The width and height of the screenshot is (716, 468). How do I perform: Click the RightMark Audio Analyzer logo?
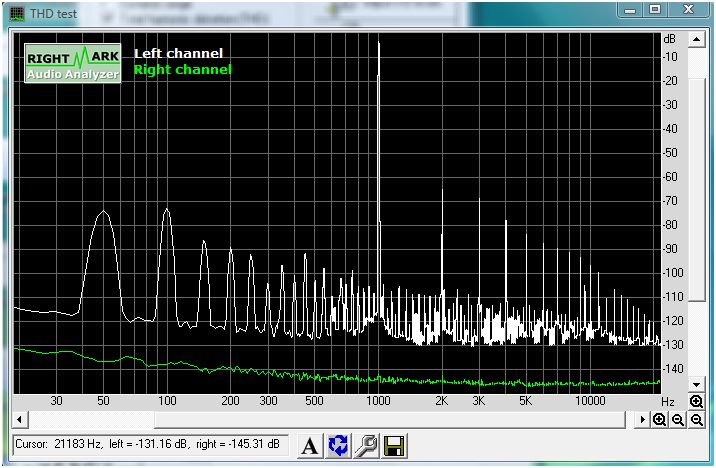[73, 63]
